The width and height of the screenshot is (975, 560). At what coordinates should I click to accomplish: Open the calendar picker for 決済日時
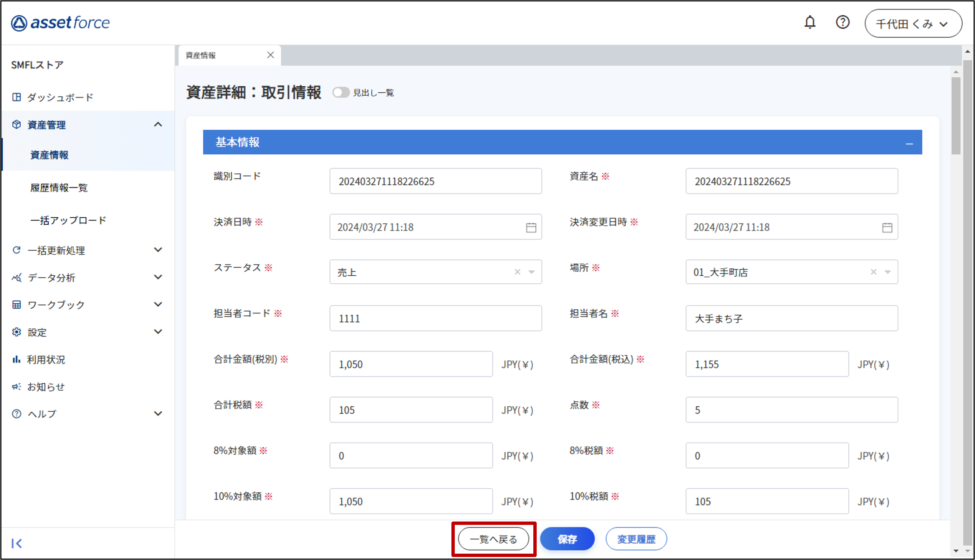(x=531, y=228)
